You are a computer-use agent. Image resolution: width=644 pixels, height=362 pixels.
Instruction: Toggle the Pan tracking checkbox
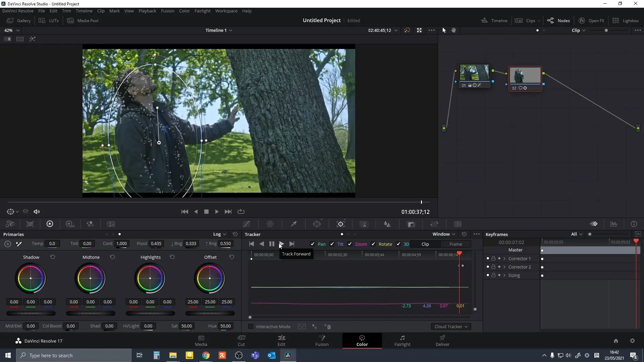pyautogui.click(x=313, y=244)
